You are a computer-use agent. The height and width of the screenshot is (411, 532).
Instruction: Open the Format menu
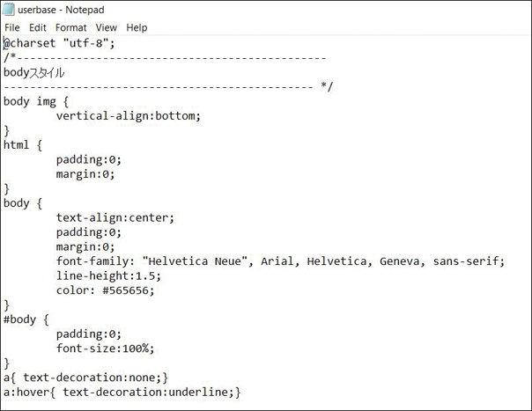(71, 27)
